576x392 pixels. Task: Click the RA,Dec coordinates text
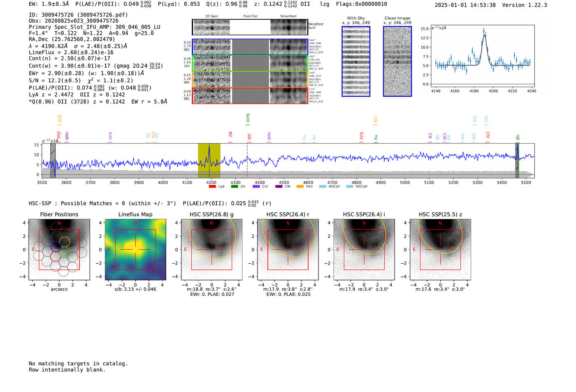pyautogui.click(x=72, y=39)
